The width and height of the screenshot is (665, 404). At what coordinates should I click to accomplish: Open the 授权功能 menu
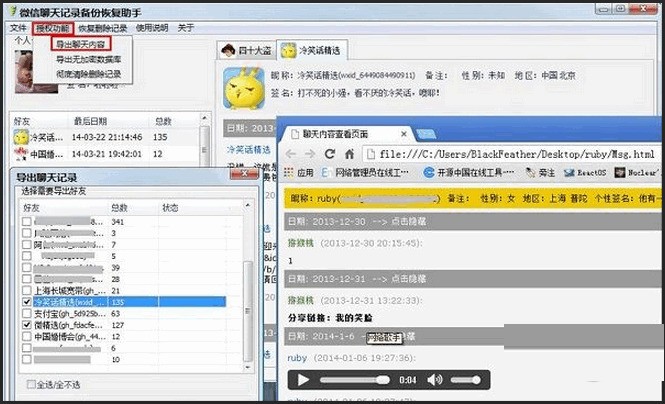tap(53, 28)
